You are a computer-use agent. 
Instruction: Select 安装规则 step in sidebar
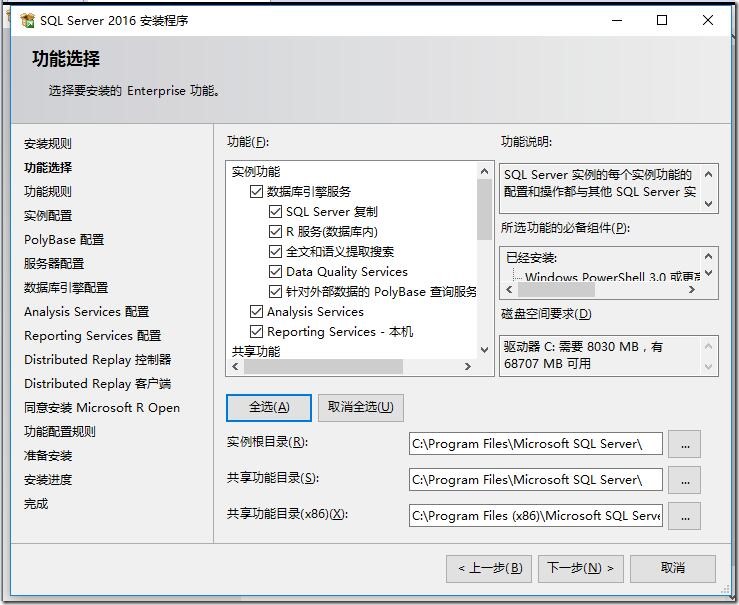(x=48, y=144)
